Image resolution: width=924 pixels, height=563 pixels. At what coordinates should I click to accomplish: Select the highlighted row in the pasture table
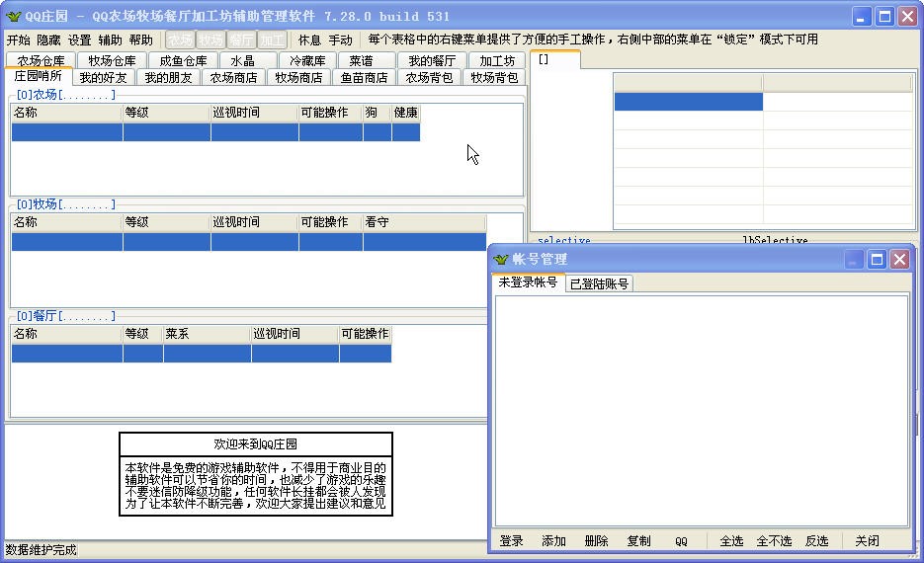249,242
